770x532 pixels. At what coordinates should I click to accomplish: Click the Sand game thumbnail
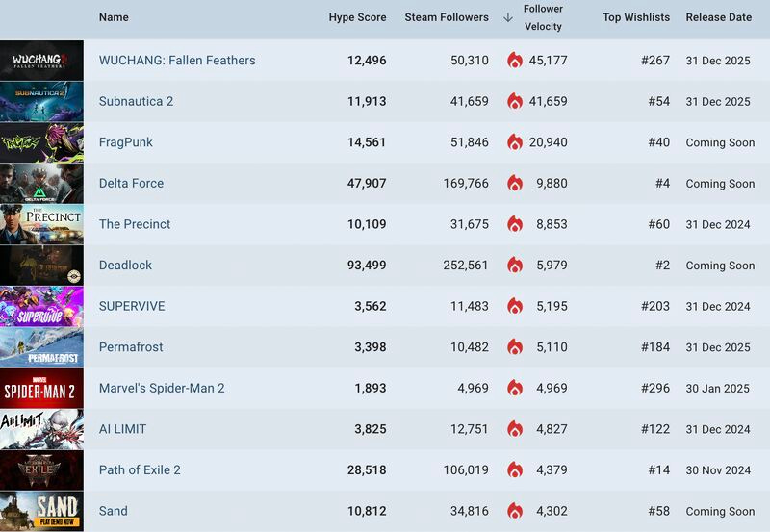[41, 512]
